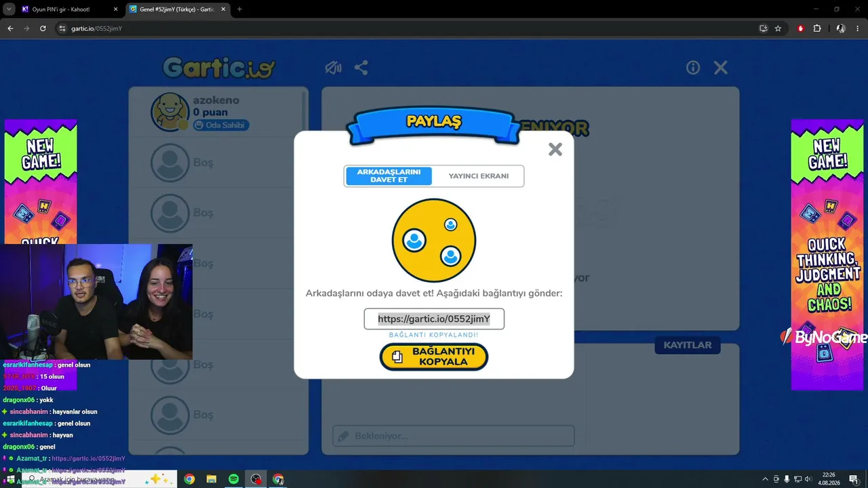Switch to the Yayıncı Ekranı tab
Viewport: 868px width, 488px height.
[x=478, y=176]
